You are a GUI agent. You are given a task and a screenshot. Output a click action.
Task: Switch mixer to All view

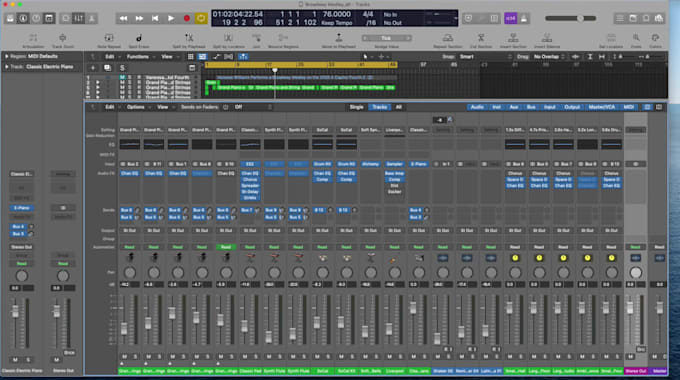point(399,107)
